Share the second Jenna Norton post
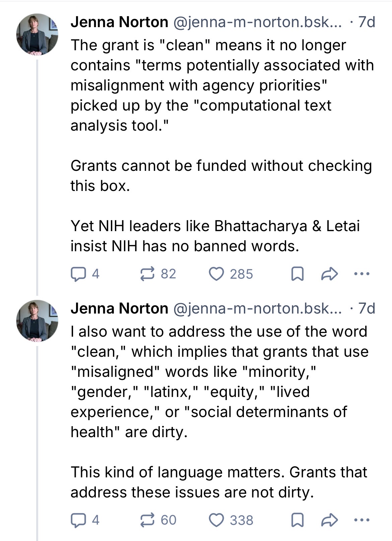The width and height of the screenshot is (392, 541). click(x=329, y=520)
